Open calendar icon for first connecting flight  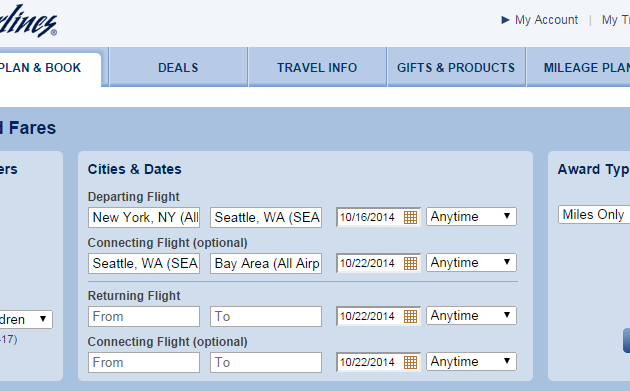410,264
